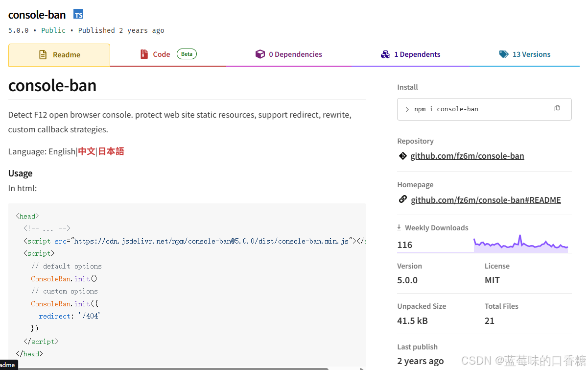The width and height of the screenshot is (588, 370).
Task: Click the Published 2 years ago text
Action: click(x=121, y=30)
